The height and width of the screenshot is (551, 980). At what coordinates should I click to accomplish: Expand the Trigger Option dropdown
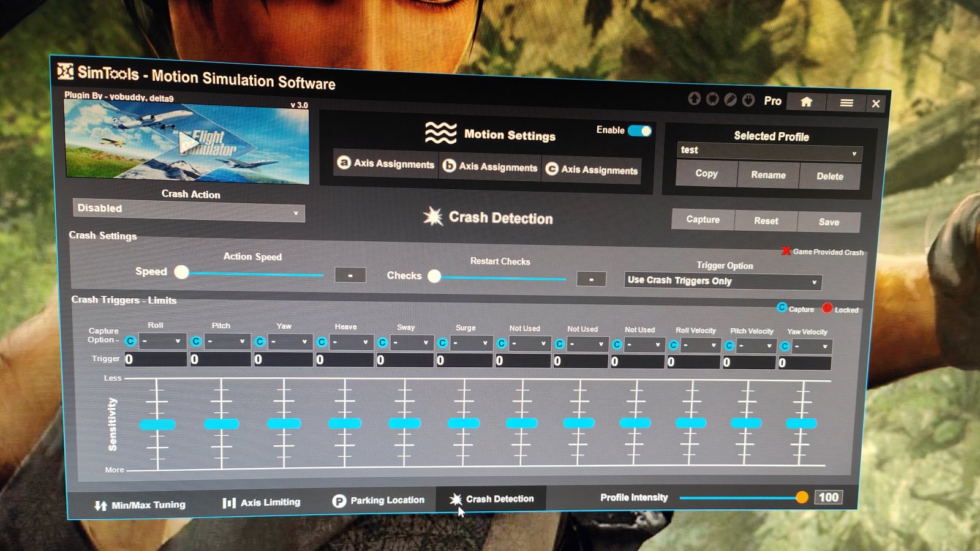(723, 281)
